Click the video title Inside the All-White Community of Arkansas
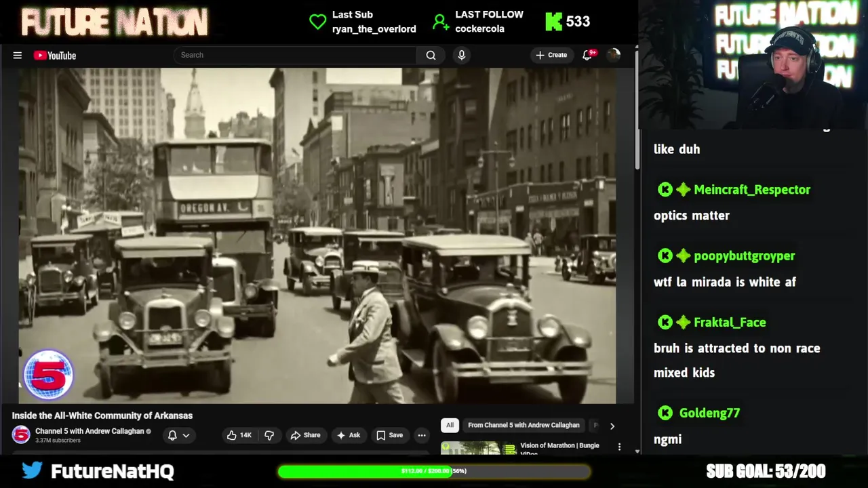The width and height of the screenshot is (868, 488). coord(102,415)
